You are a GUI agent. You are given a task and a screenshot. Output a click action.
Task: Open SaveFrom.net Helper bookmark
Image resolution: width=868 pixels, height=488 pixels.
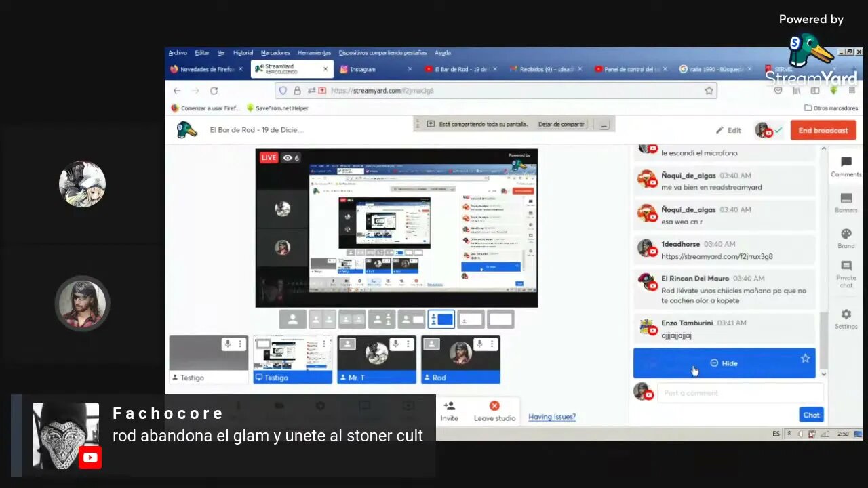[x=277, y=108]
